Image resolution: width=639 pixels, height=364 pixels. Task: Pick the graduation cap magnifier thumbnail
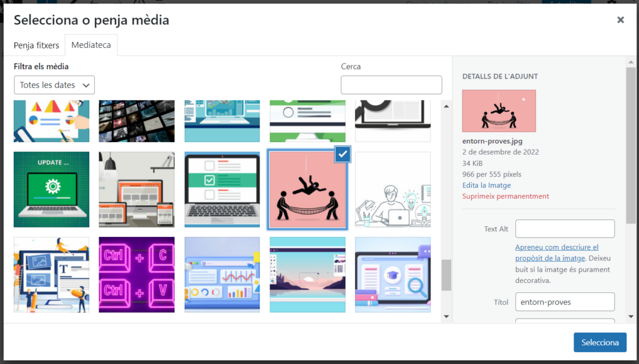(x=393, y=274)
